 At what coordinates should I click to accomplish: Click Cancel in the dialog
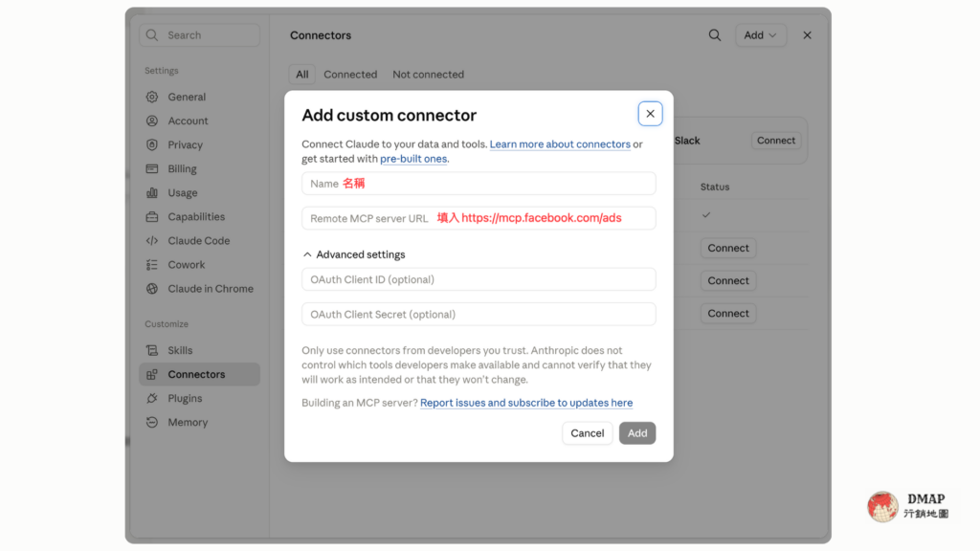(x=587, y=433)
